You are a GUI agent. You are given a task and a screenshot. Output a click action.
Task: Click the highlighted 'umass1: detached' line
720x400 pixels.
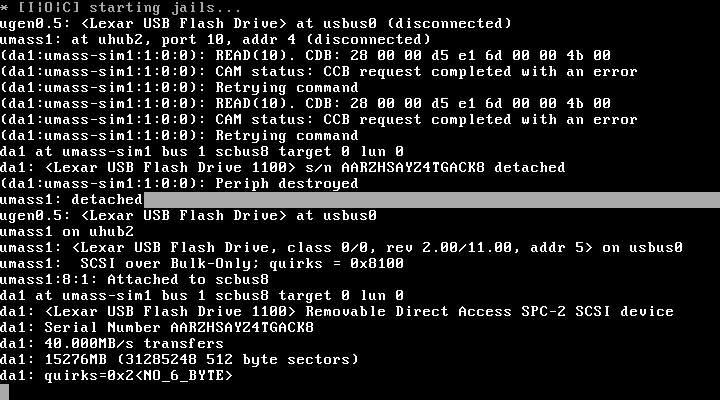click(x=360, y=199)
